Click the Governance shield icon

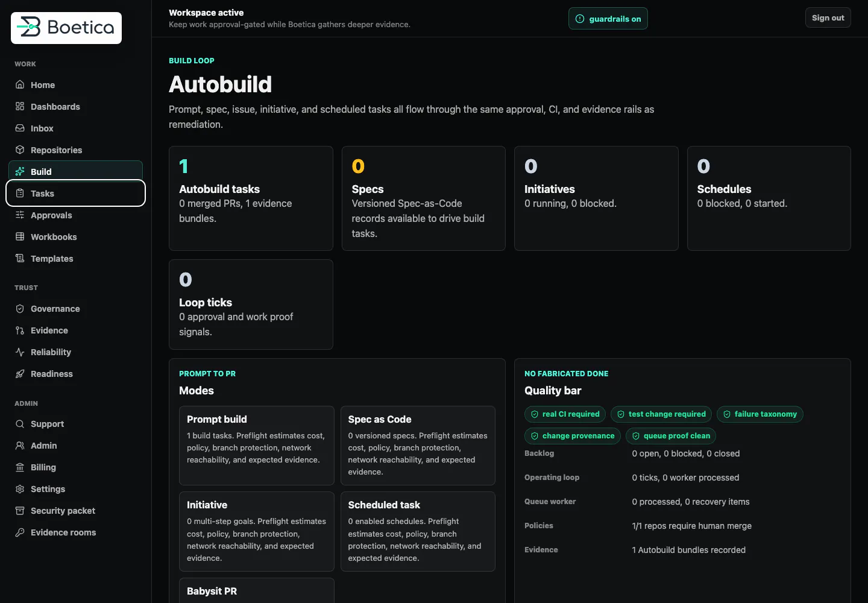pos(20,309)
